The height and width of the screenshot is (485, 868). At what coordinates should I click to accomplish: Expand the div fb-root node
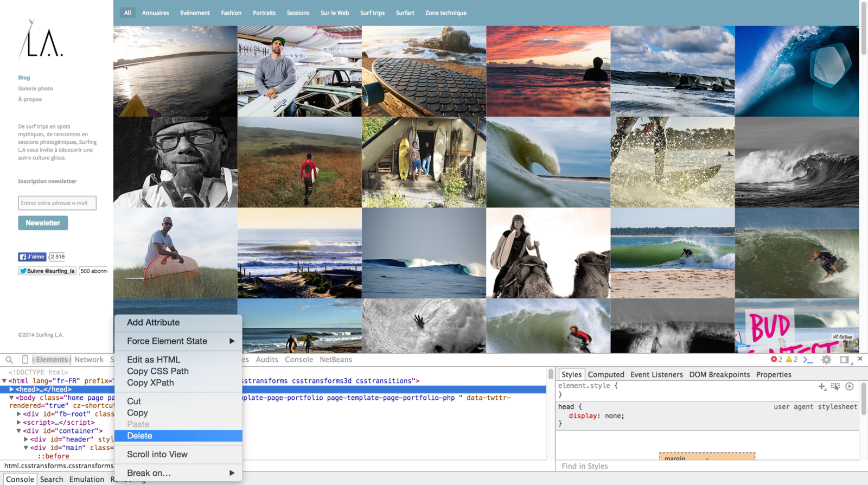[x=18, y=414]
